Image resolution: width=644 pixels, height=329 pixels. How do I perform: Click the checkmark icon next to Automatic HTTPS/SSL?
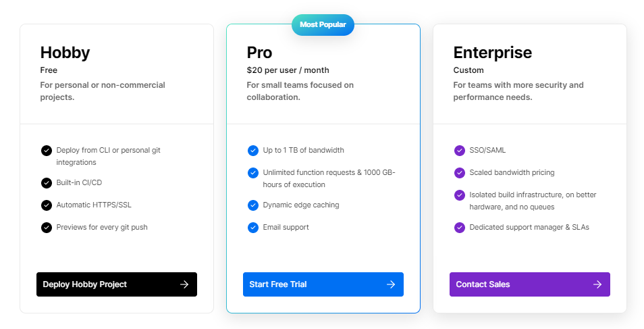coord(47,205)
